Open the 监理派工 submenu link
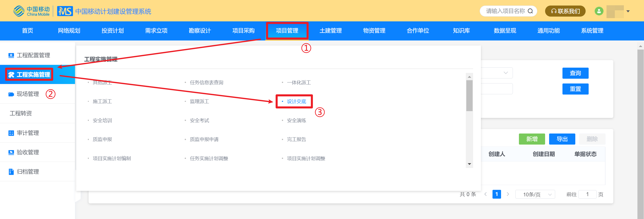This screenshot has height=219, width=644. [x=199, y=102]
